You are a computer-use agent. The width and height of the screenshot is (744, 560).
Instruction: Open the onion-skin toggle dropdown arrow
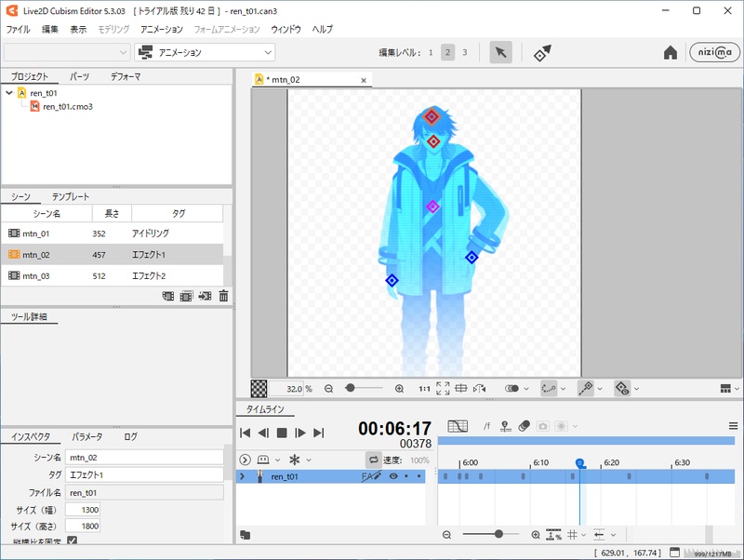click(526, 389)
